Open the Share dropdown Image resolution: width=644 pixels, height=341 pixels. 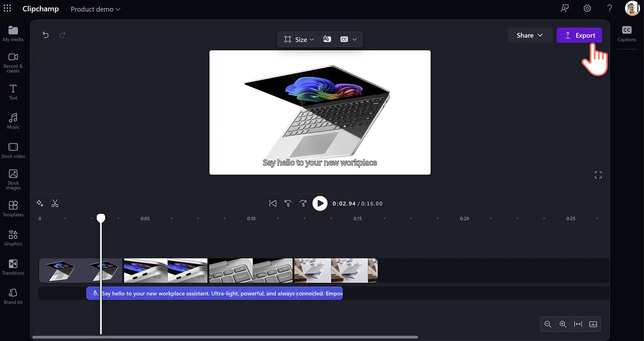click(x=529, y=35)
